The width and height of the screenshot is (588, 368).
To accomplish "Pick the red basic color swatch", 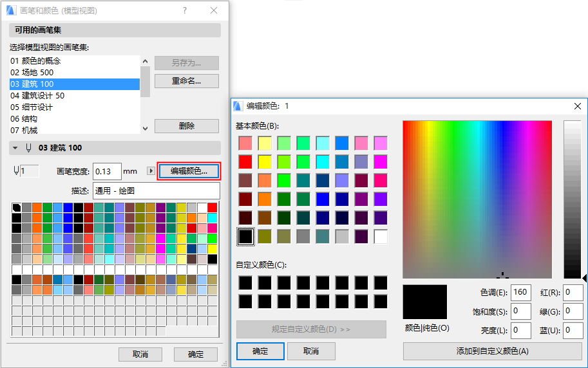I will point(245,161).
